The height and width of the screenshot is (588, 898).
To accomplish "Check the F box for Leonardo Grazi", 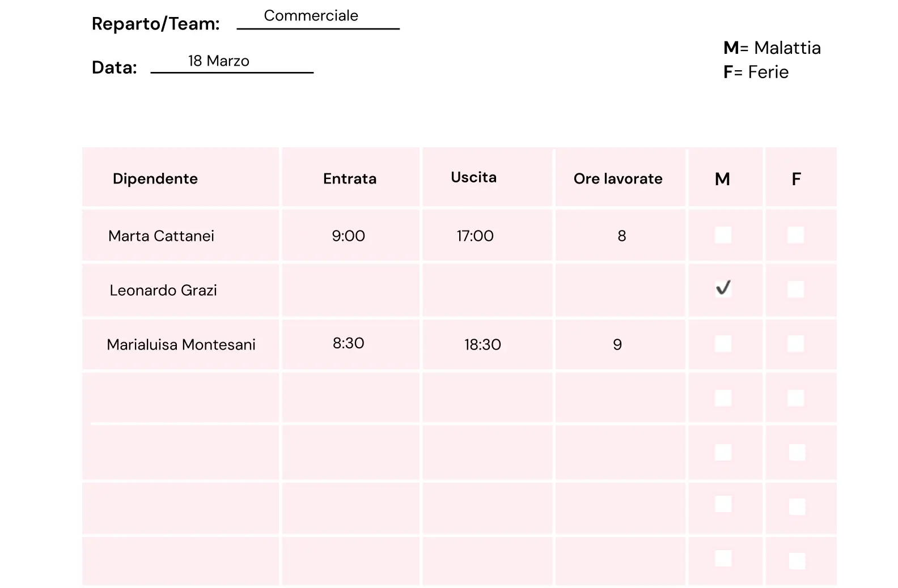I will 795,289.
